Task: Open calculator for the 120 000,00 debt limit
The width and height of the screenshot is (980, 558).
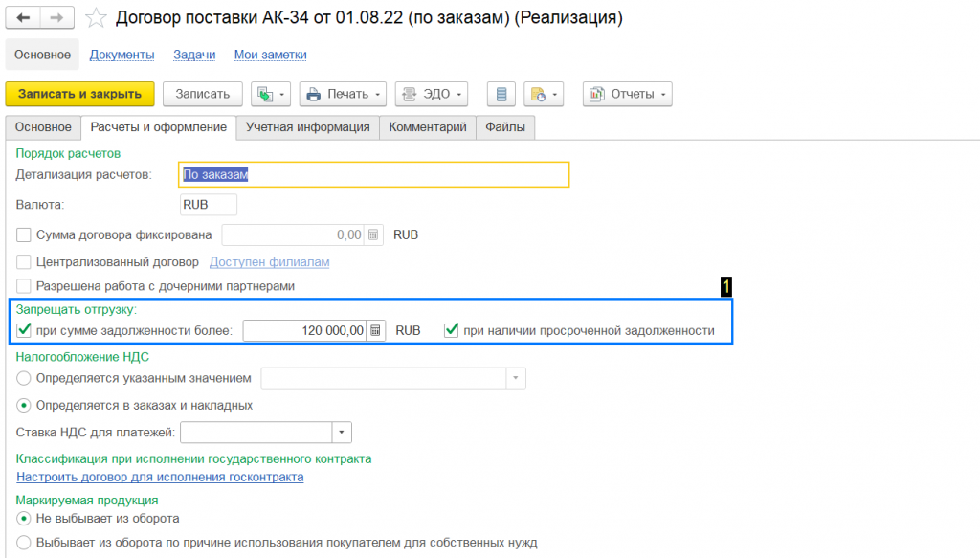Action: point(375,330)
